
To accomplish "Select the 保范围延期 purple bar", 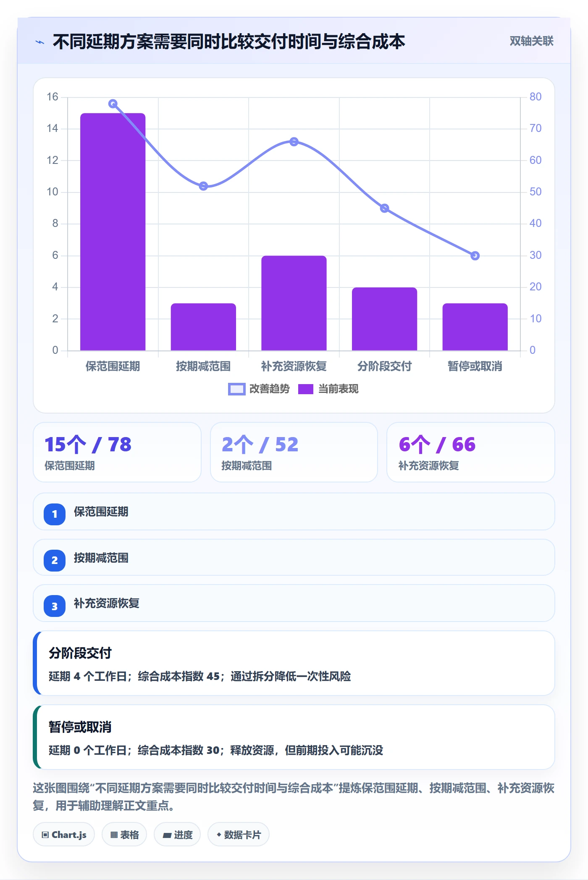I will pyautogui.click(x=113, y=232).
